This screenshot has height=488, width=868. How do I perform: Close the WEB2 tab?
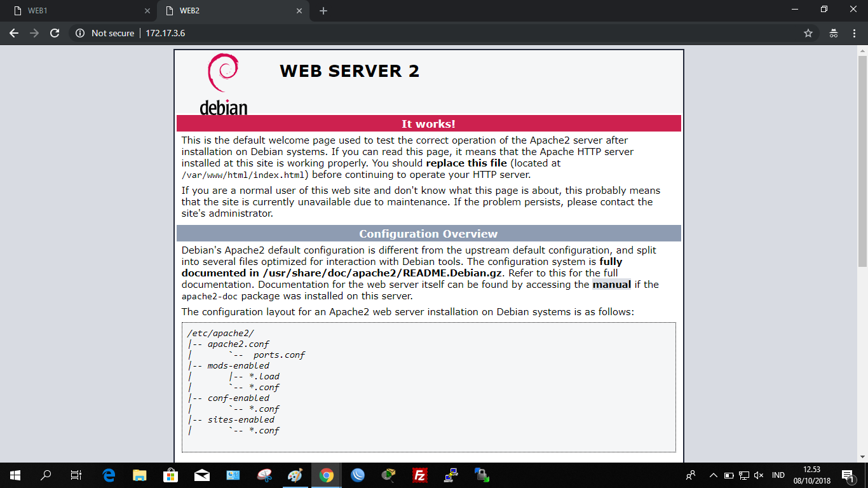[299, 11]
